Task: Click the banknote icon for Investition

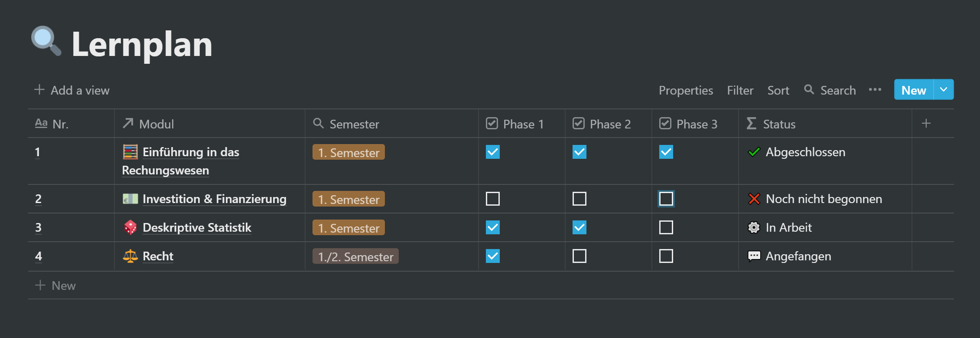Action: pos(130,199)
